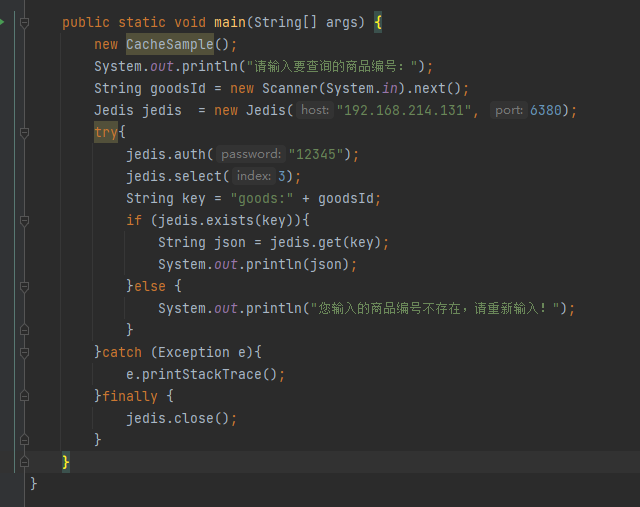Click the password: parameter hint
The image size is (640, 507).
(250, 154)
